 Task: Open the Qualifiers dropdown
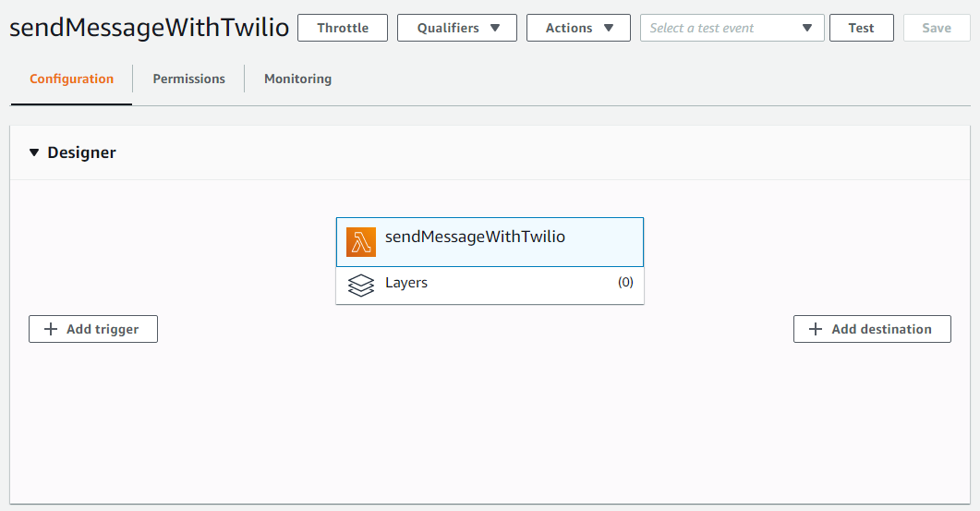[x=457, y=28]
